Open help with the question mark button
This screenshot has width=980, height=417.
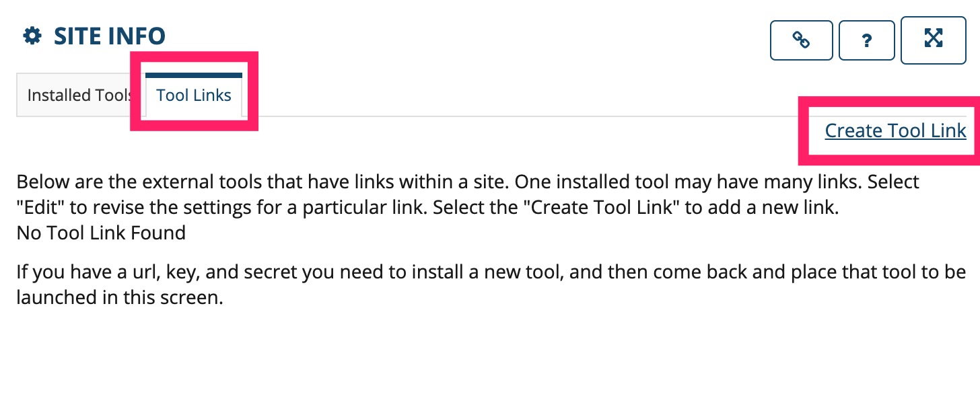coord(867,40)
